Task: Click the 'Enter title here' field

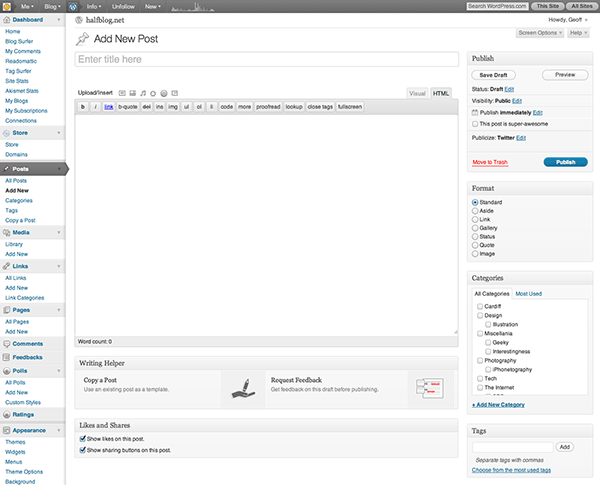Action: tap(266, 60)
